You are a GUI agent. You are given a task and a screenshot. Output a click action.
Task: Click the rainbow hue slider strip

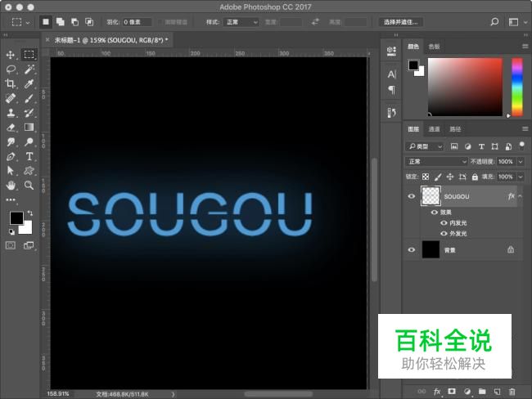click(517, 87)
